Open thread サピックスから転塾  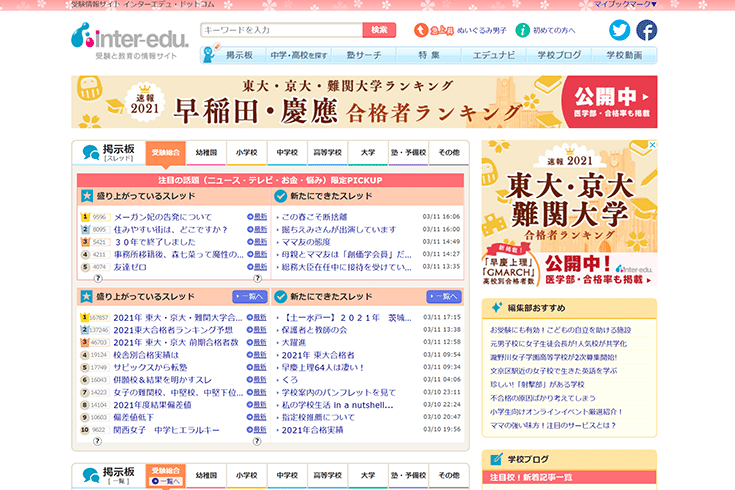pos(150,368)
